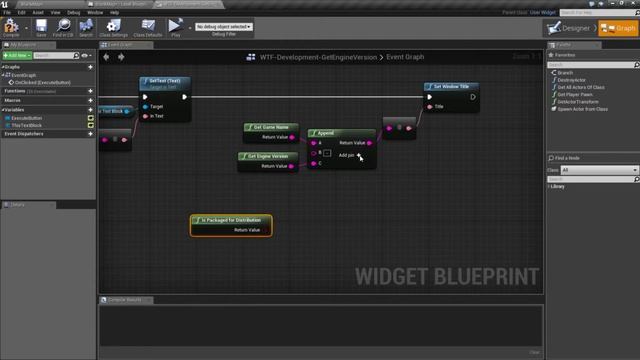Open the toolbar Search icon
The height and width of the screenshot is (360, 640).
[86, 26]
